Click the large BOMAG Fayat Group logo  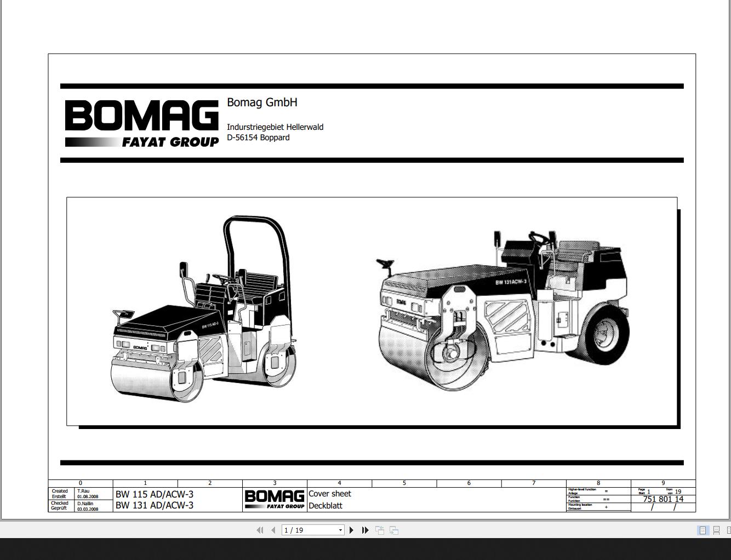(x=142, y=123)
